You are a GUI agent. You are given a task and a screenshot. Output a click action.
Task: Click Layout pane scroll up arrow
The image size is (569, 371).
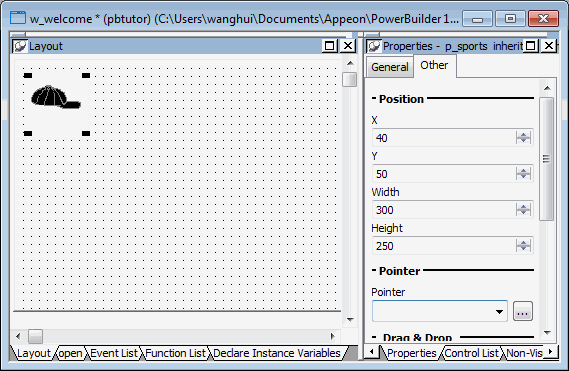pyautogui.click(x=350, y=64)
